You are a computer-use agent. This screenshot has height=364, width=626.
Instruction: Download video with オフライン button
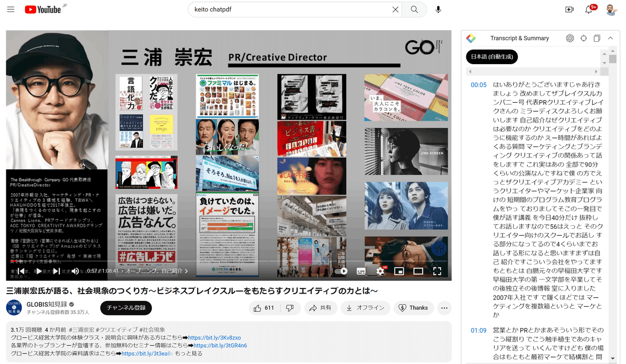pos(365,308)
